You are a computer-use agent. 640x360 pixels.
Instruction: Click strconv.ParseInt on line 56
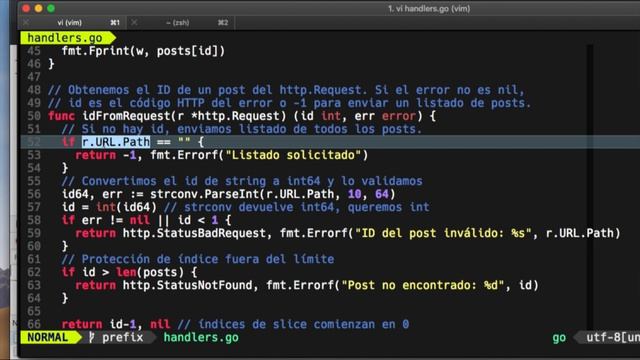point(204,194)
